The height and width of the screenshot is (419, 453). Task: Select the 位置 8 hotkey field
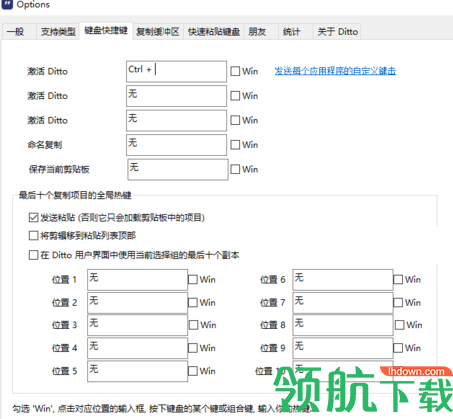[x=343, y=325]
